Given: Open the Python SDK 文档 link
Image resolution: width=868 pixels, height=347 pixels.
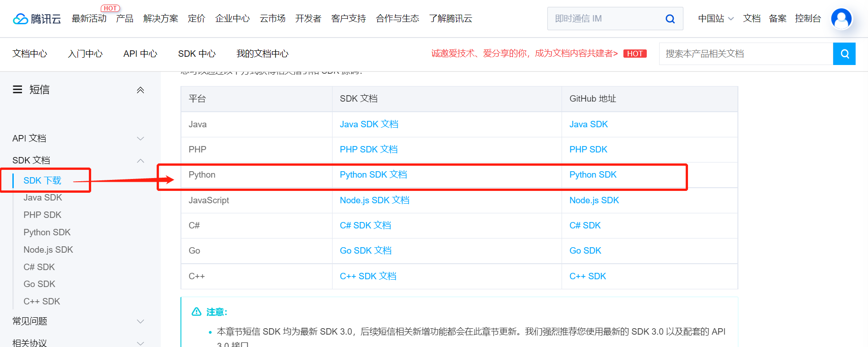Looking at the screenshot, I should 373,175.
